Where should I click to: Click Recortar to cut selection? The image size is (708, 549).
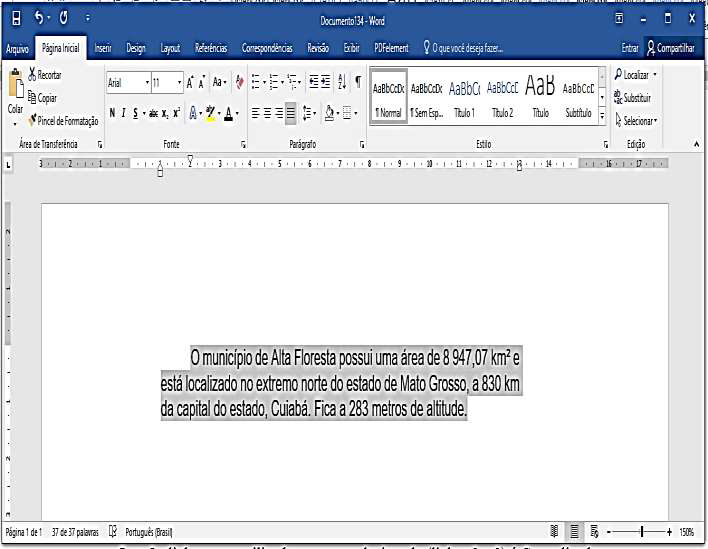[45, 74]
